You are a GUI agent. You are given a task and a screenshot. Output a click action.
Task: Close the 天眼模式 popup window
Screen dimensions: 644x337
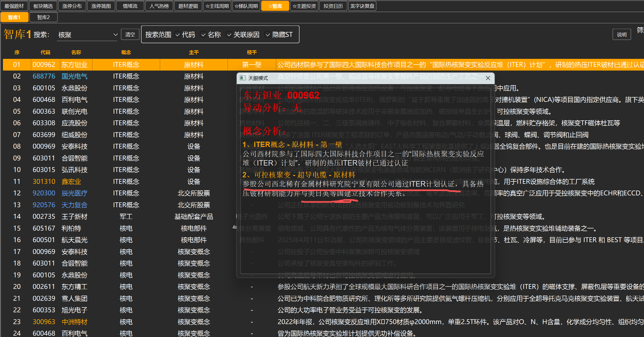[488, 78]
